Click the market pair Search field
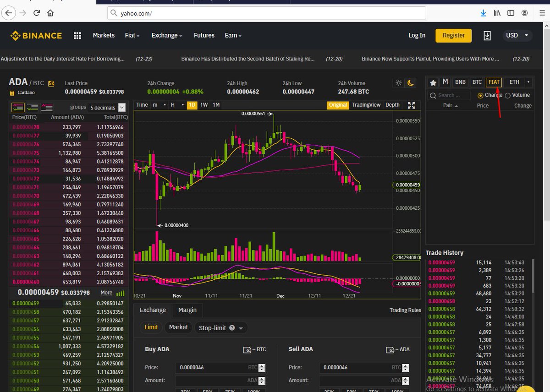 click(449, 95)
